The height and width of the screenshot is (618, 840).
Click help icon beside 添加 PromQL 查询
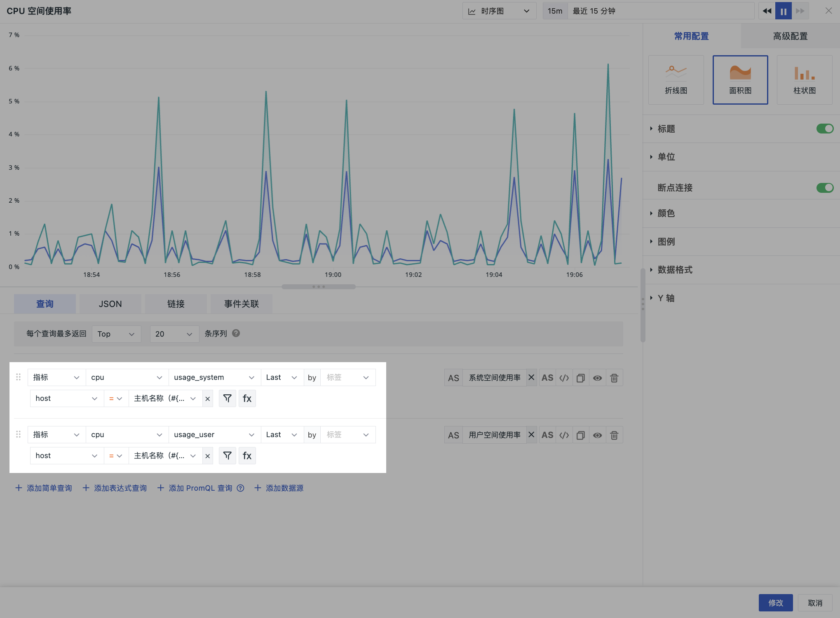click(240, 488)
